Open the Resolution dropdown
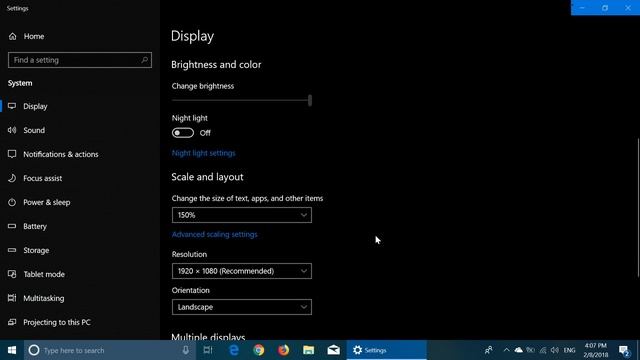Viewport: 640px width, 360px height. click(242, 271)
